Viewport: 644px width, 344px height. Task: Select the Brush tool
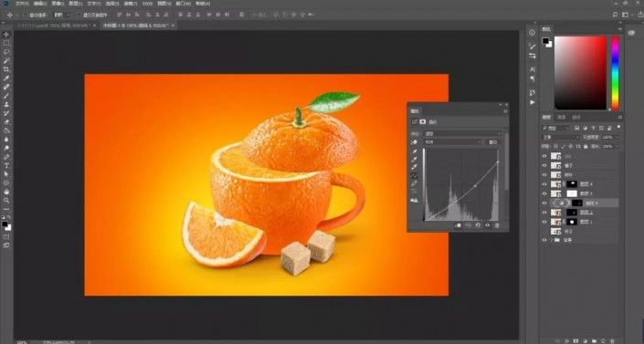6,96
